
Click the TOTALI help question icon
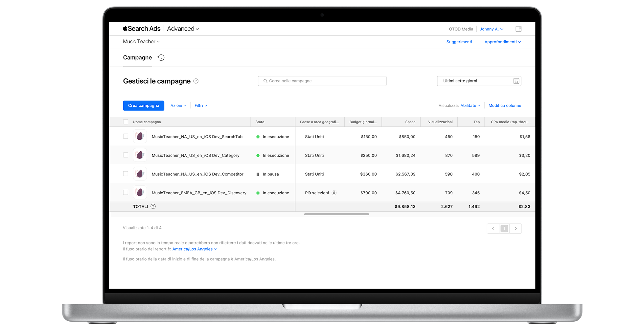[x=153, y=206]
